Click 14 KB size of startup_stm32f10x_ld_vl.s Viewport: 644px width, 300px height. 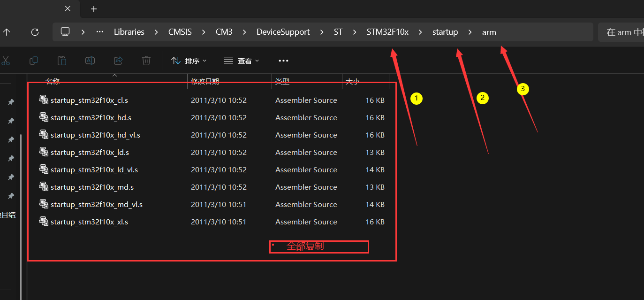[x=375, y=169]
